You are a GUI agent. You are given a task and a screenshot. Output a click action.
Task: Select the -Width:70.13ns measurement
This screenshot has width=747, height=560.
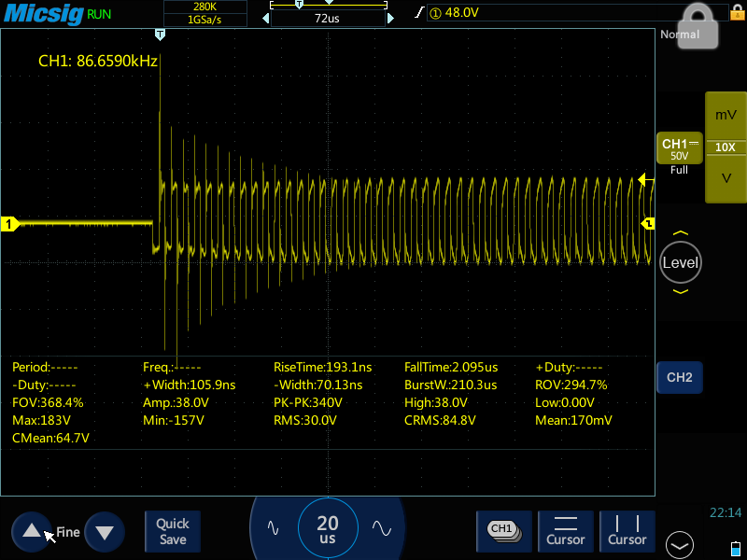pyautogui.click(x=317, y=385)
